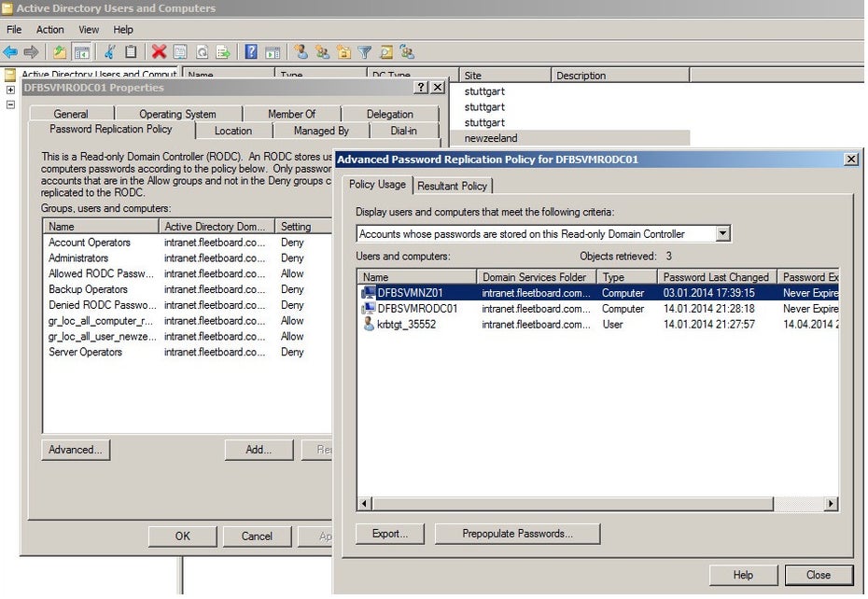868x599 pixels.
Task: Click the Create new organizational unit icon
Action: [343, 52]
